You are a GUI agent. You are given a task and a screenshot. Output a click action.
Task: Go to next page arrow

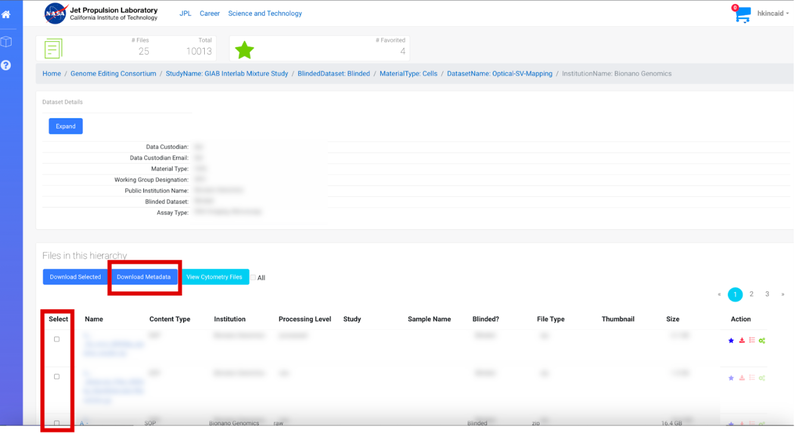pyautogui.click(x=783, y=294)
